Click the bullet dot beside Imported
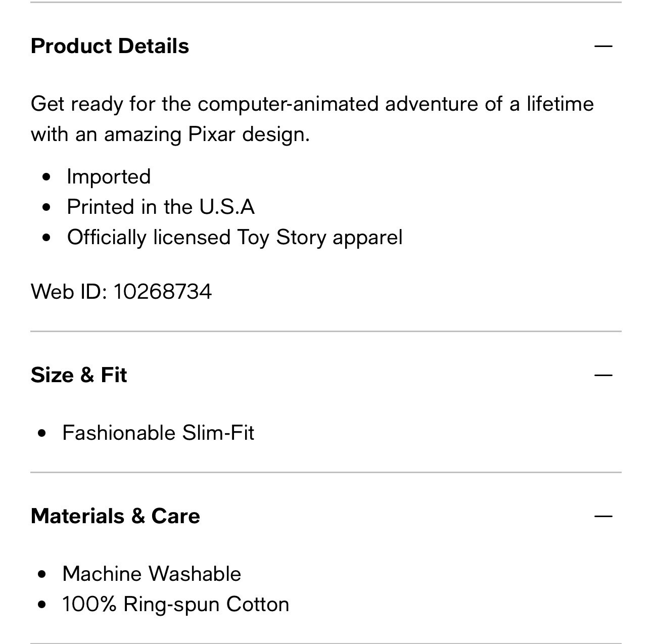The height and width of the screenshot is (644, 652). click(x=47, y=177)
